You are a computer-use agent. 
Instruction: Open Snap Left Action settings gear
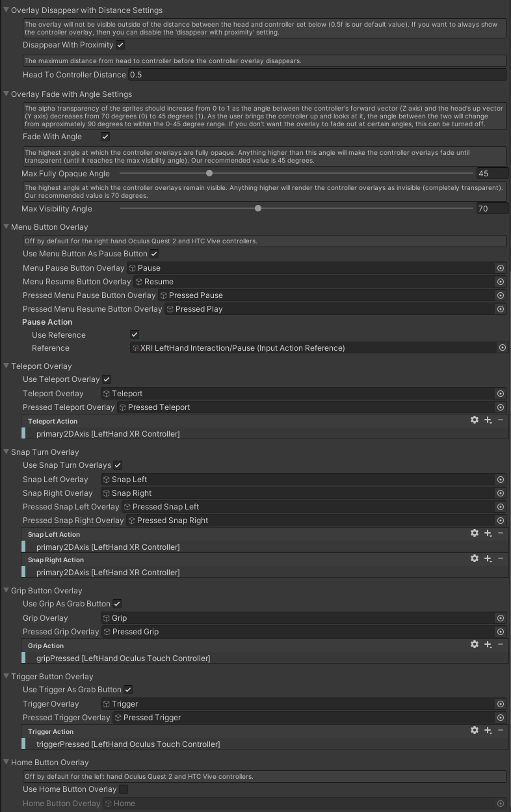(475, 534)
